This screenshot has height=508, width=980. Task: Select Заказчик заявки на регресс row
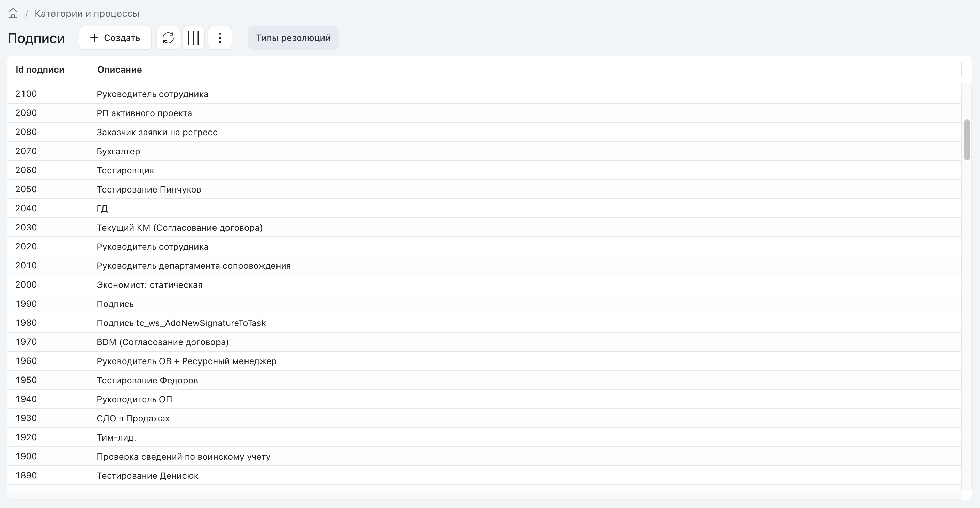point(484,132)
